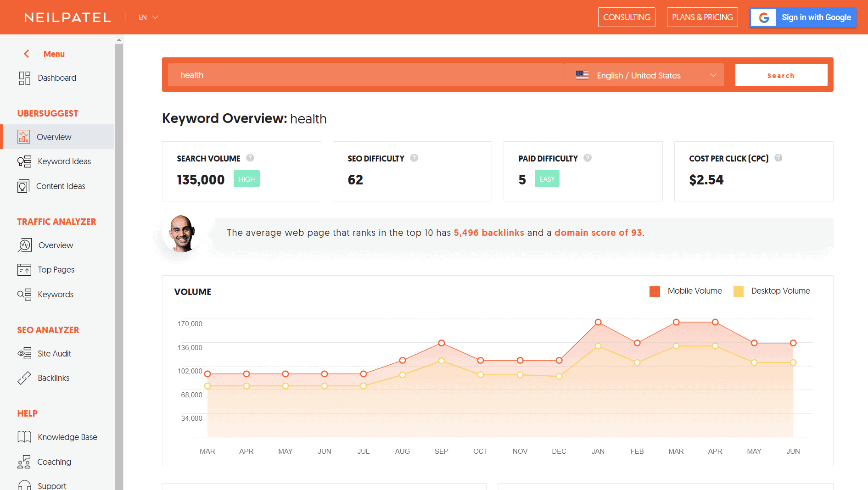Click the Site Audit eye icon
The width and height of the screenshot is (868, 490).
tap(24, 353)
